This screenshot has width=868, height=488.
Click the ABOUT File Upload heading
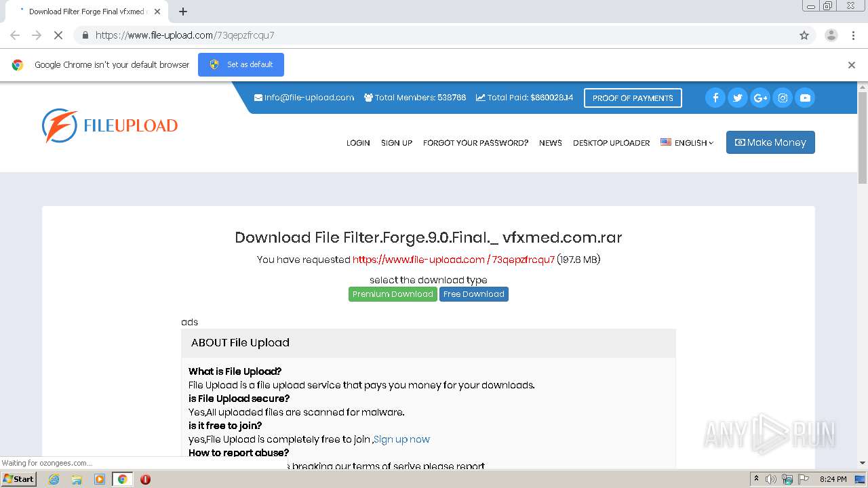click(x=240, y=343)
